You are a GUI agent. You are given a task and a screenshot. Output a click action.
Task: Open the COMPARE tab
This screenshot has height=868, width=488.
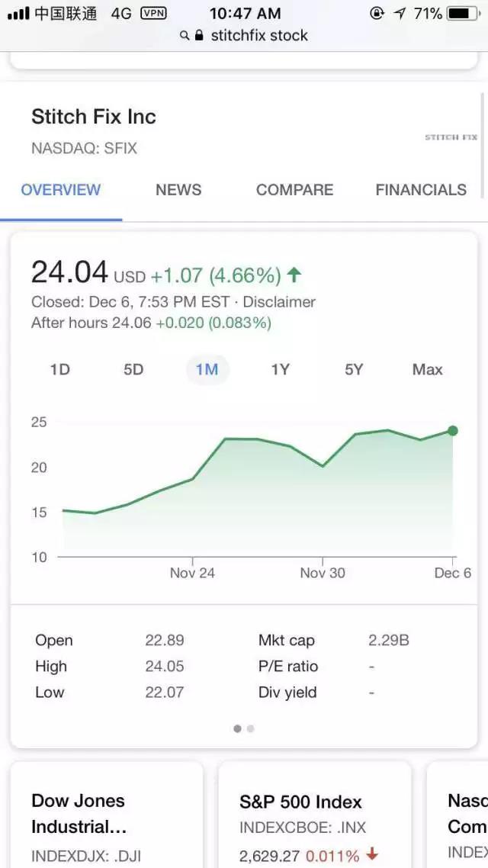[294, 190]
